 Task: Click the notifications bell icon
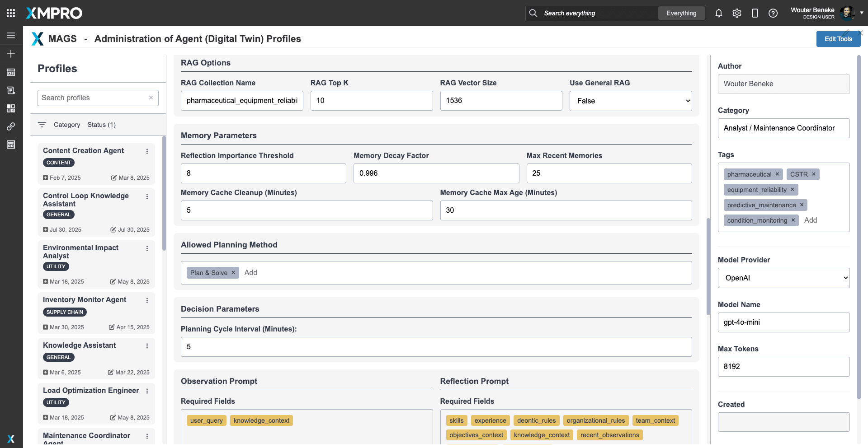click(x=718, y=13)
